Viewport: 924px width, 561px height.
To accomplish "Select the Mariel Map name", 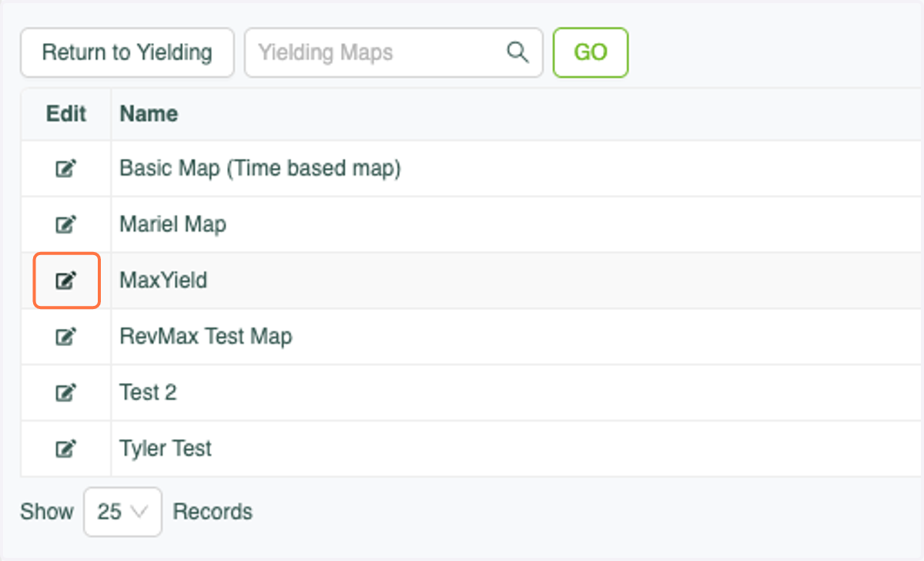I will (x=173, y=224).
